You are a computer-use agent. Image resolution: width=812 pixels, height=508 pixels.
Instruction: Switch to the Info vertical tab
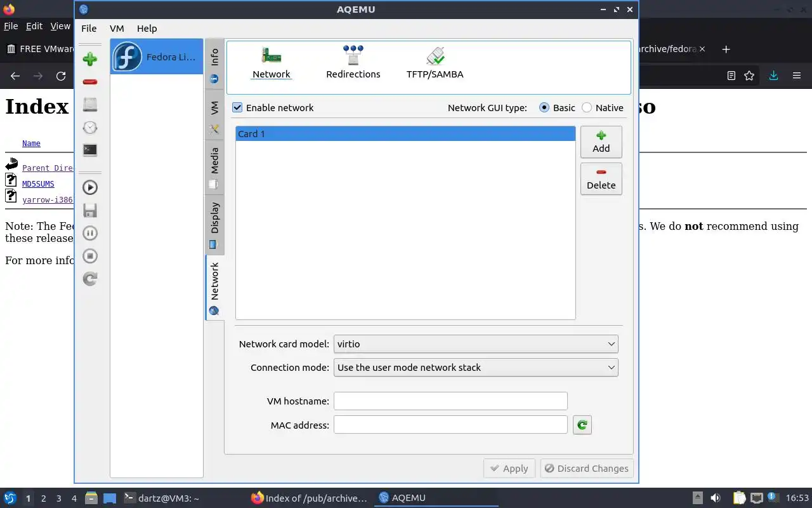click(x=214, y=65)
